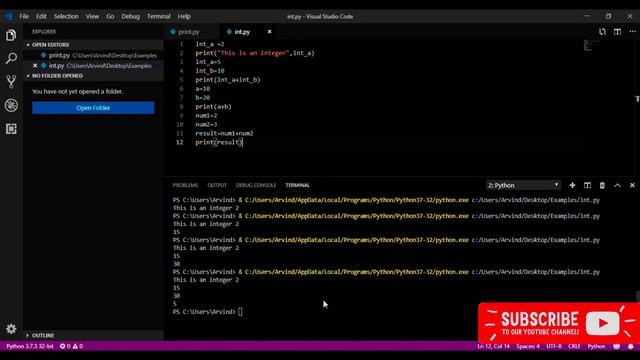Select the int.py editor tab

242,32
